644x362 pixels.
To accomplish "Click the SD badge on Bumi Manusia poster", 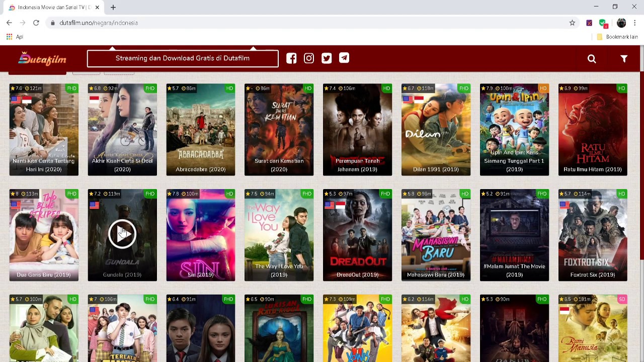I will pos(622,299).
